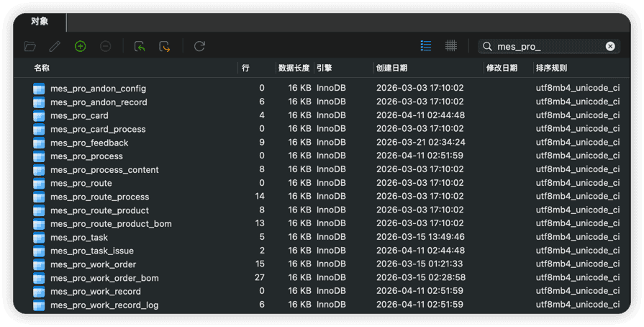Viewport: 644px width, 327px height.
Task: Click the green new table plus icon
Action: (x=80, y=47)
